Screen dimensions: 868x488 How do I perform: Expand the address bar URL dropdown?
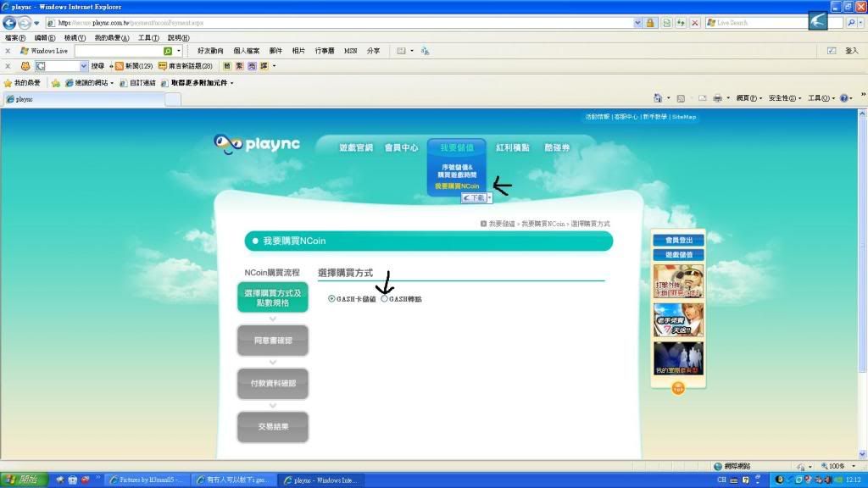[x=637, y=23]
